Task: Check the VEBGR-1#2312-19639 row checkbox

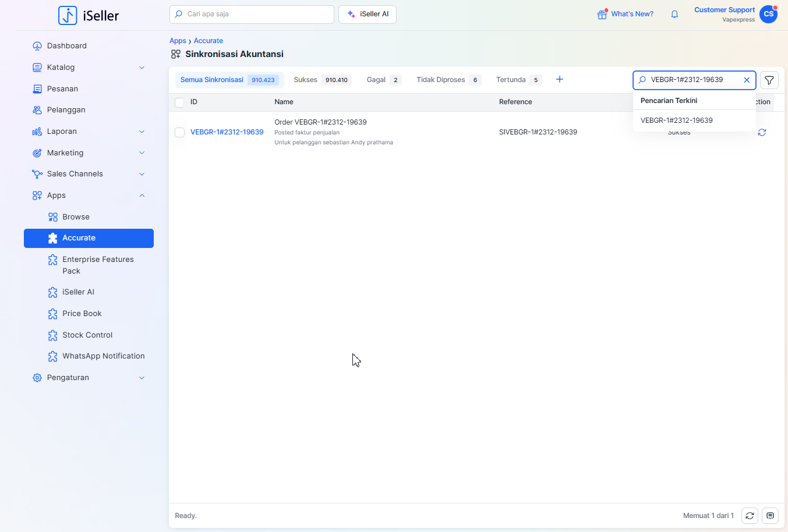Action: 179,133
